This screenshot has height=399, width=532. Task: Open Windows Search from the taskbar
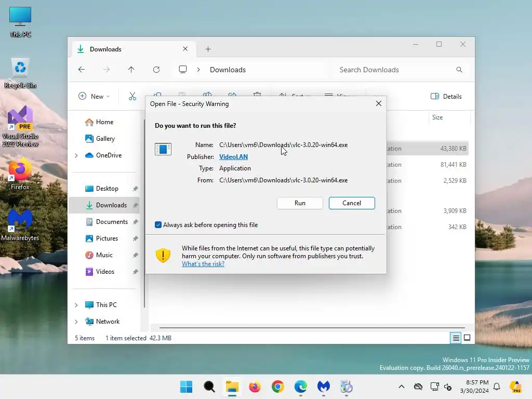(x=209, y=387)
